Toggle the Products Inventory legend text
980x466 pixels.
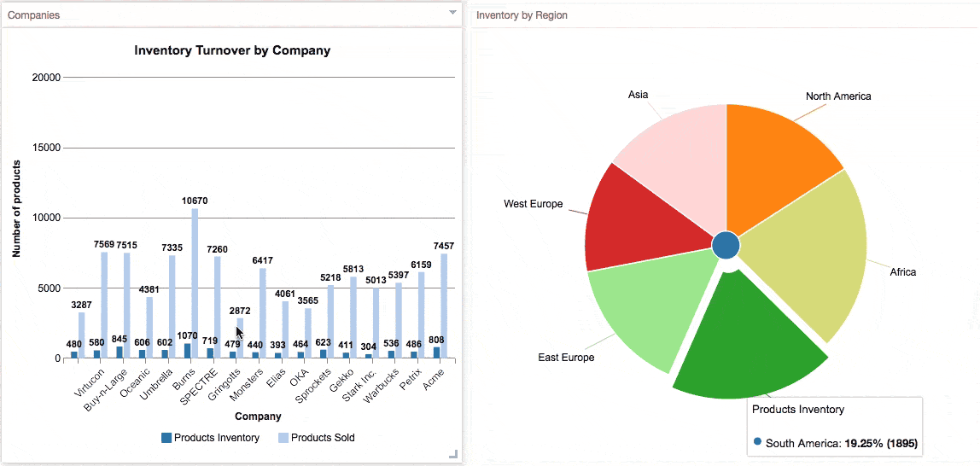[x=216, y=438]
